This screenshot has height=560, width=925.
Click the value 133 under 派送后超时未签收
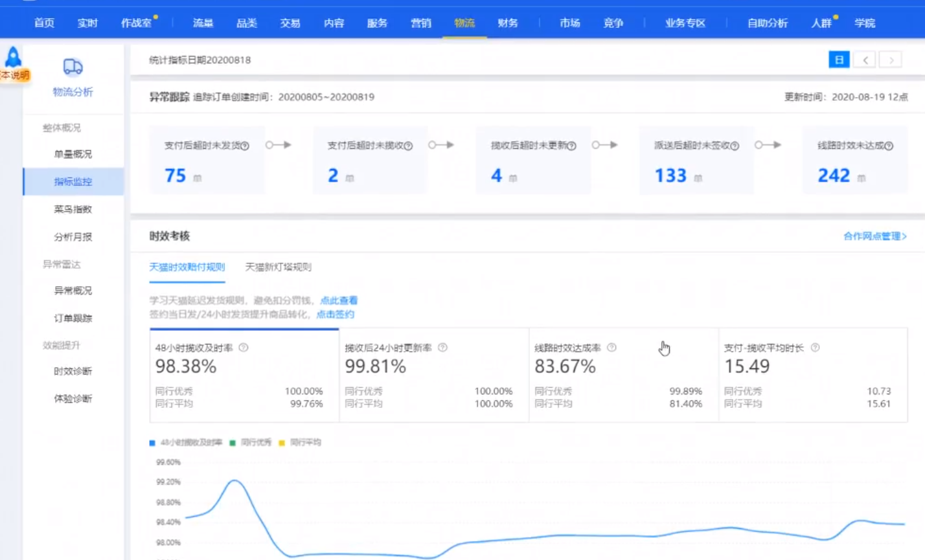pyautogui.click(x=670, y=175)
